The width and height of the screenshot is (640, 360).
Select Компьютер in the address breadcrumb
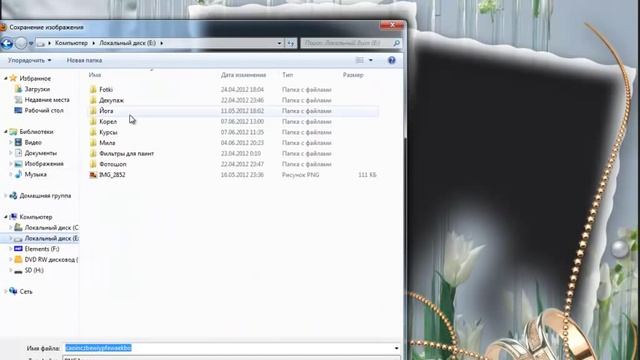tap(71, 43)
